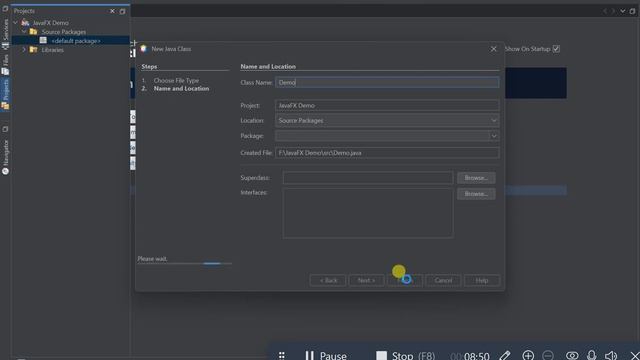Click the Libraries folder icon
The width and height of the screenshot is (640, 360).
point(33,50)
